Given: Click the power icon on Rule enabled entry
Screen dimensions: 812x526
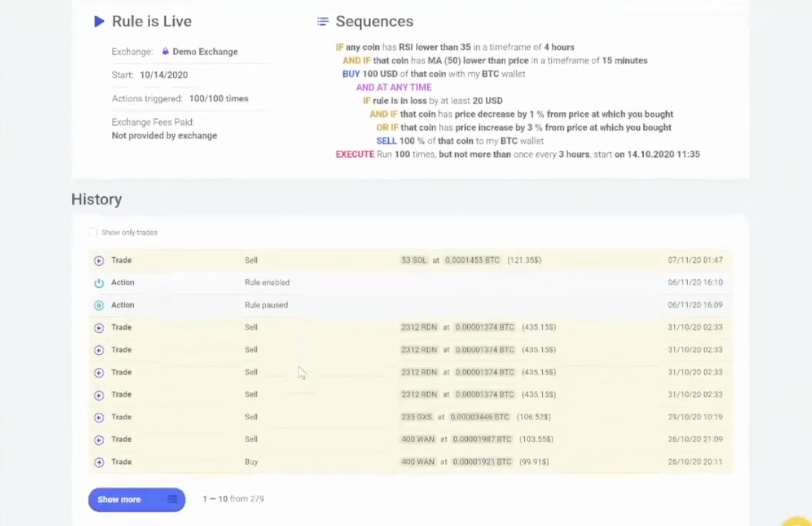Looking at the screenshot, I should (99, 282).
